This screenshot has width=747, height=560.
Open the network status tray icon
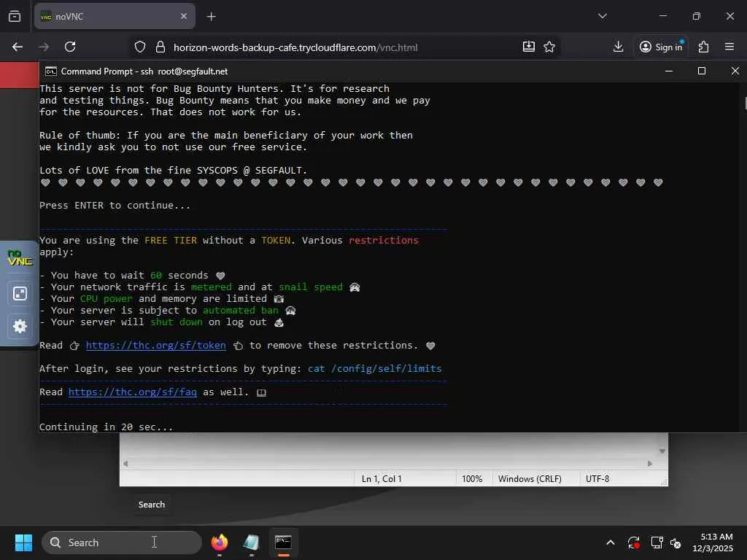click(x=657, y=542)
